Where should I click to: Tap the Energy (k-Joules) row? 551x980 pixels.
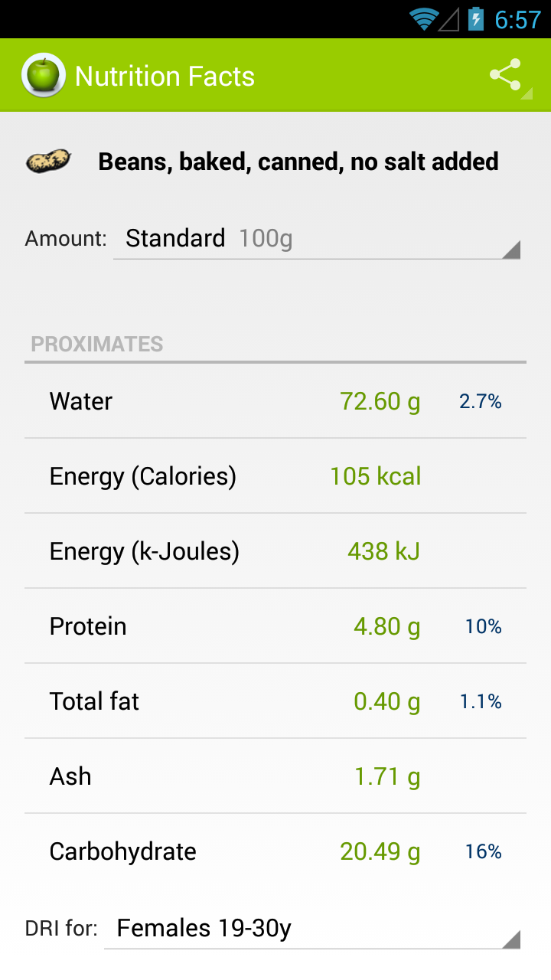pyautogui.click(x=275, y=551)
